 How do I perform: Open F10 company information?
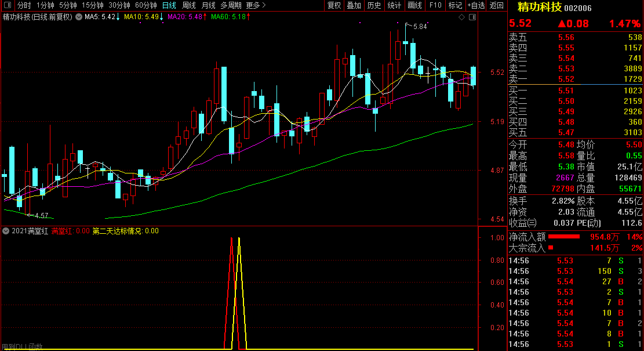435,5
